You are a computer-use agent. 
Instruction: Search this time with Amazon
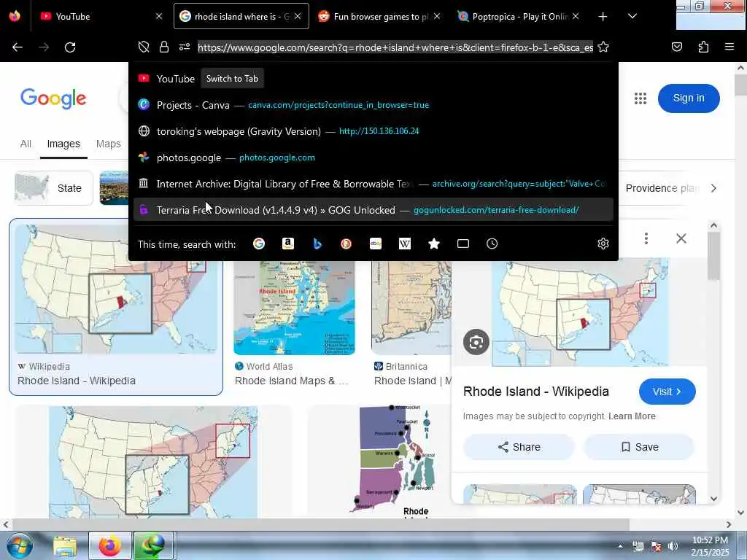(287, 244)
